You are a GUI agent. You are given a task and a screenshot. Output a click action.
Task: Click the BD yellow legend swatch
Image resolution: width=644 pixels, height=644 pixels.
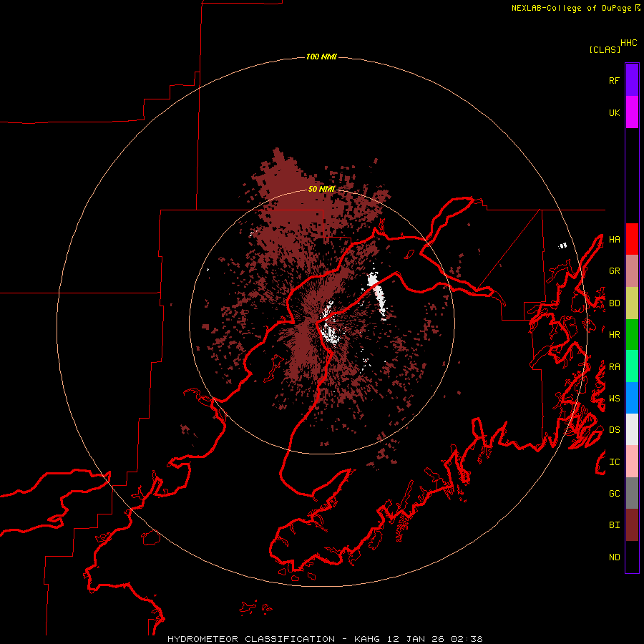(x=632, y=303)
